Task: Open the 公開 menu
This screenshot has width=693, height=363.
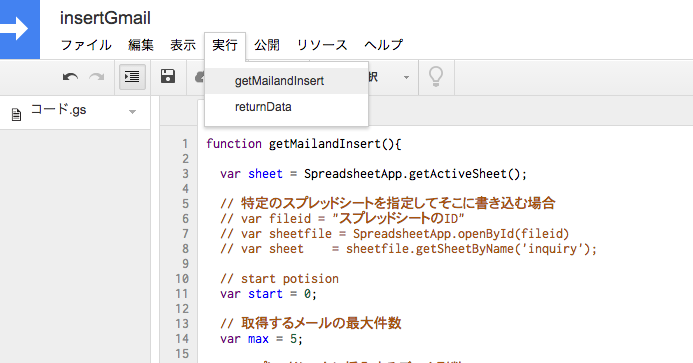Action: (267, 45)
